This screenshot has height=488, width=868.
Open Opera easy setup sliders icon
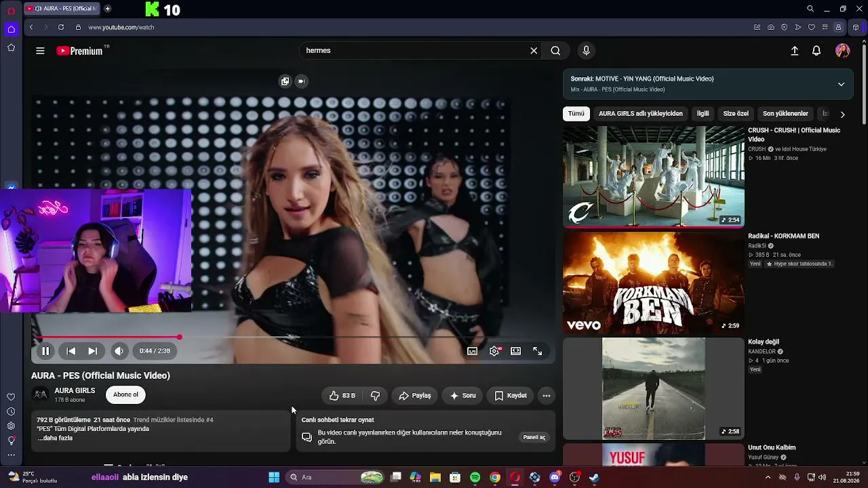tap(825, 28)
